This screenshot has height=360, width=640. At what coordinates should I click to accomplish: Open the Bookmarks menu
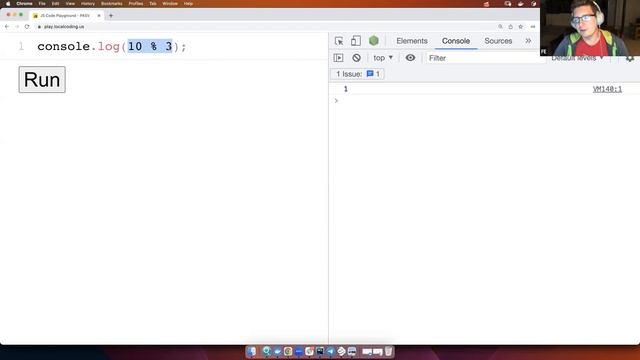tap(111, 3)
